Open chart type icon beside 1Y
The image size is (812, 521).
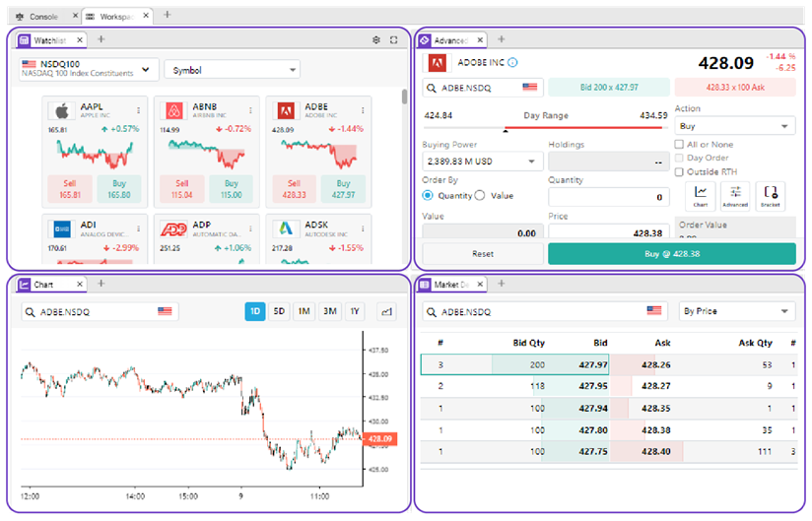(384, 311)
